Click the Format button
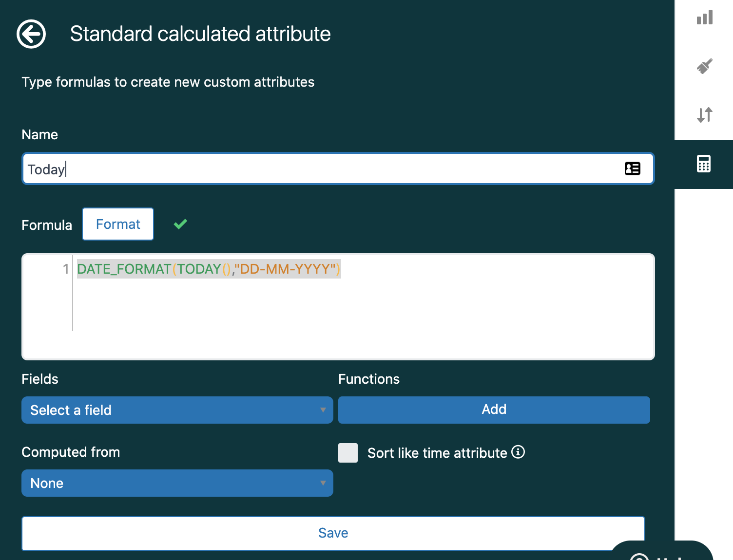This screenshot has width=733, height=560. (x=118, y=224)
